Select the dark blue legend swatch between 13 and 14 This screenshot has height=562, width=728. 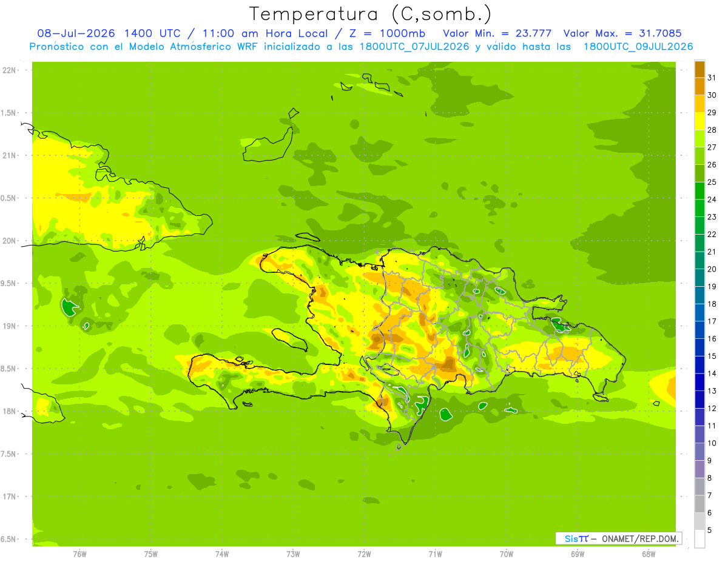click(699, 382)
